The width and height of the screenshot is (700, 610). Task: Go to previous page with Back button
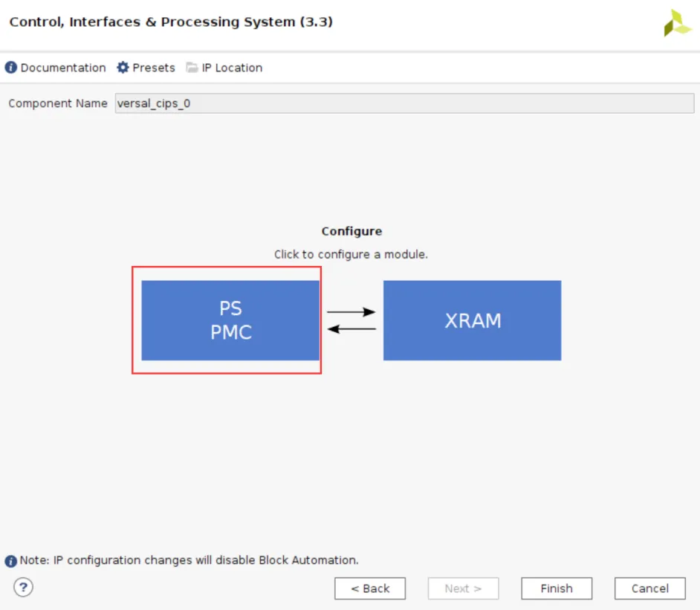click(370, 588)
